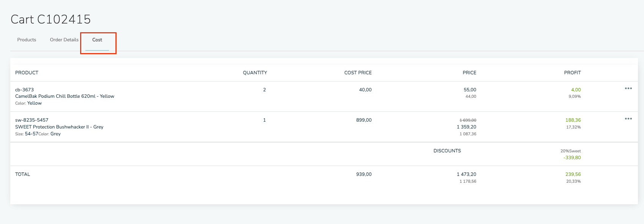The image size is (644, 224).
Task: Open the Order Details tab
Action: [64, 40]
